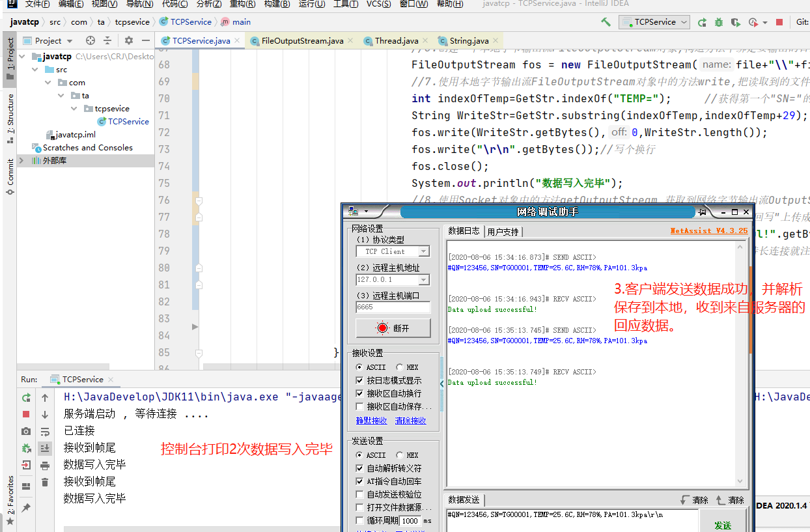The width and height of the screenshot is (810, 532).
Task: Start debugging with the bug icon
Action: click(718, 21)
